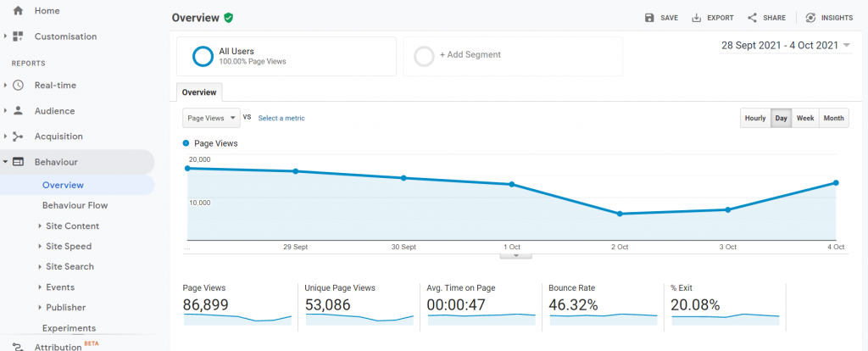Click the Real-time clock icon
Image resolution: width=868 pixels, height=351 pixels.
click(x=18, y=86)
